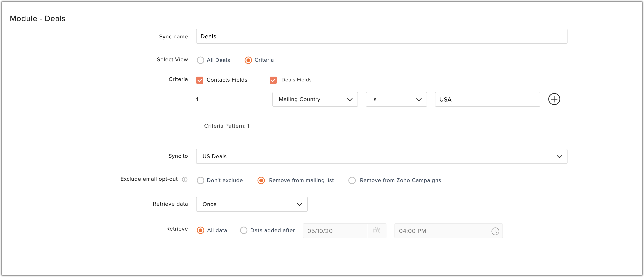Click the USA criteria value field
The image size is (644, 277).
click(x=487, y=99)
